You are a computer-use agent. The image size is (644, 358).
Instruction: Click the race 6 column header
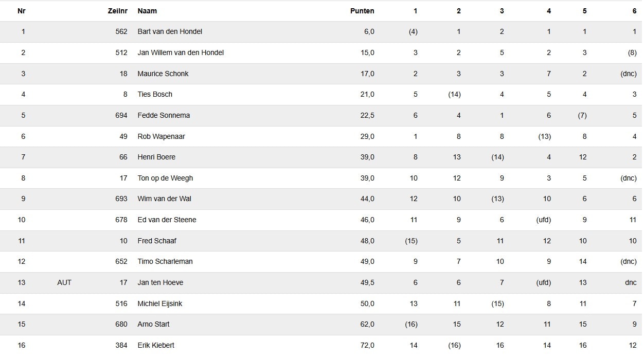coord(634,11)
